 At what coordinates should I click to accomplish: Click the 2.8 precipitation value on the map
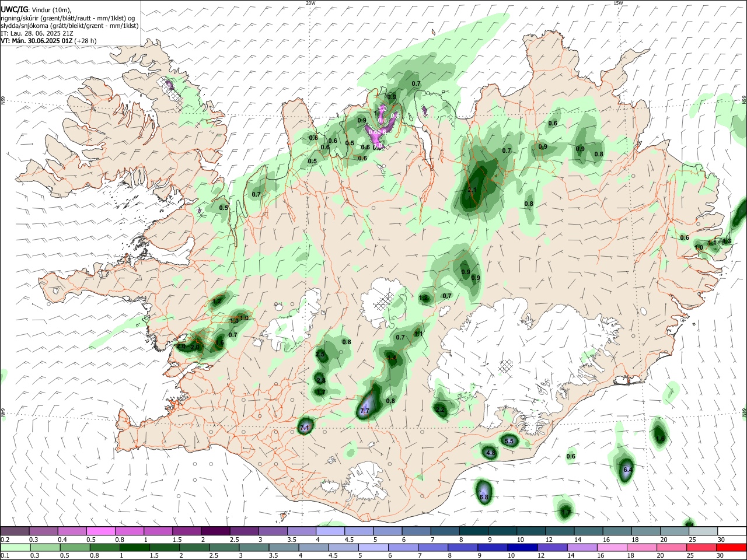320,380
